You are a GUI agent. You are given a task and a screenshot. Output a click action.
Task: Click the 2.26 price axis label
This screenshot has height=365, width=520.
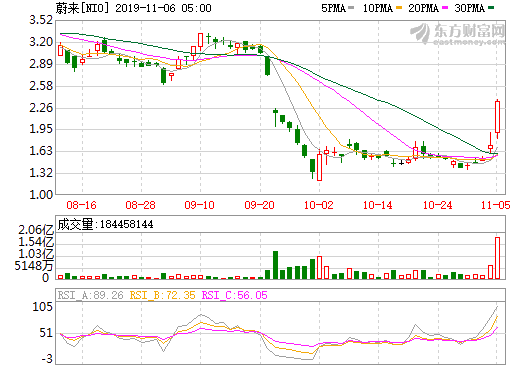coord(41,107)
